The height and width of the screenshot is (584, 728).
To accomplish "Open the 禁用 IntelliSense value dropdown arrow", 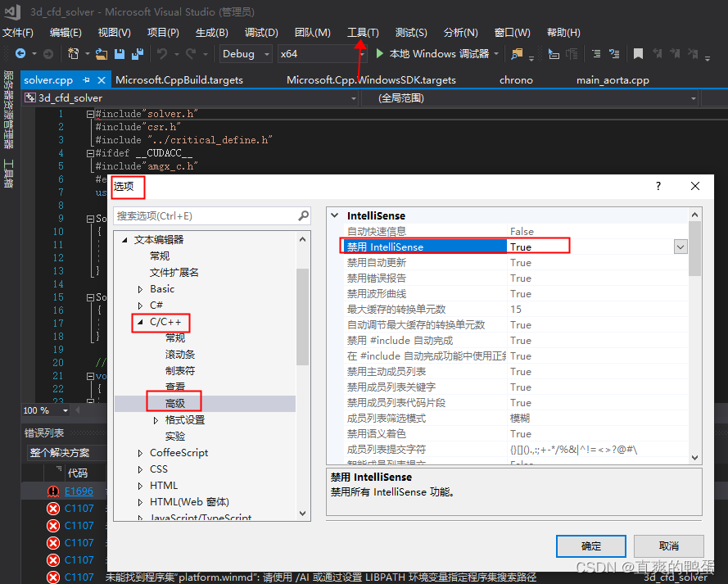I will pyautogui.click(x=681, y=247).
